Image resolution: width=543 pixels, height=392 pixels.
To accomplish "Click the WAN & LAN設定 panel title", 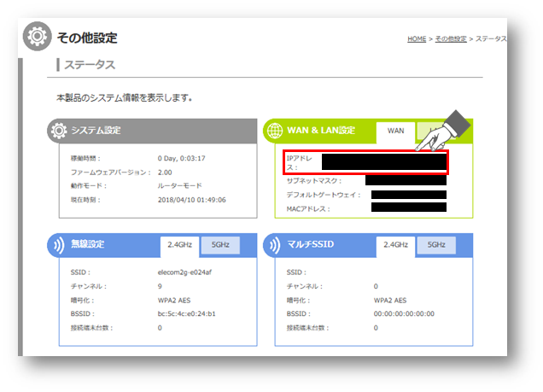I will click(x=321, y=131).
